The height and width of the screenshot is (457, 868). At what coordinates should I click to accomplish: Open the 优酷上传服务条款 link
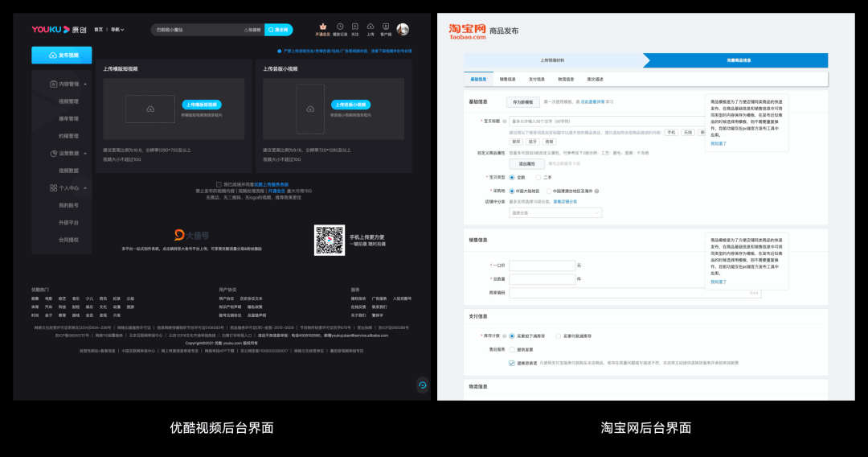[272, 184]
